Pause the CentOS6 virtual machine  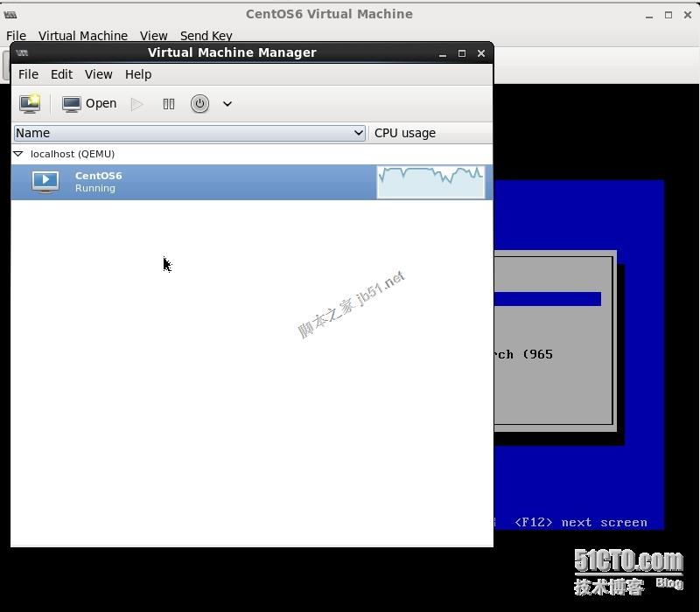click(169, 104)
